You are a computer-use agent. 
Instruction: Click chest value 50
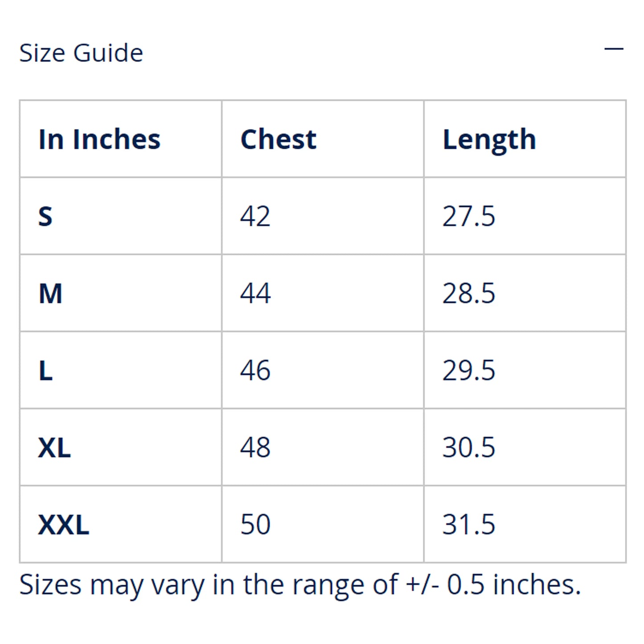255,525
